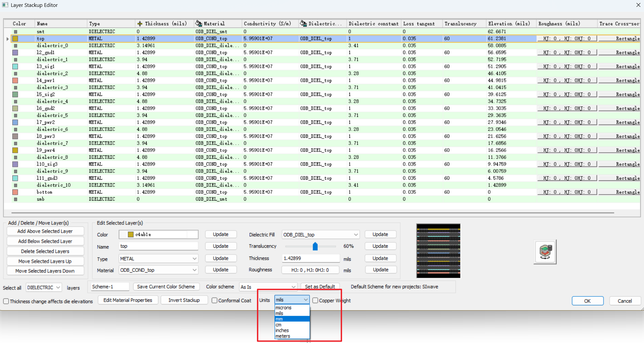Open the Type METAL dropdown

pyautogui.click(x=158, y=259)
